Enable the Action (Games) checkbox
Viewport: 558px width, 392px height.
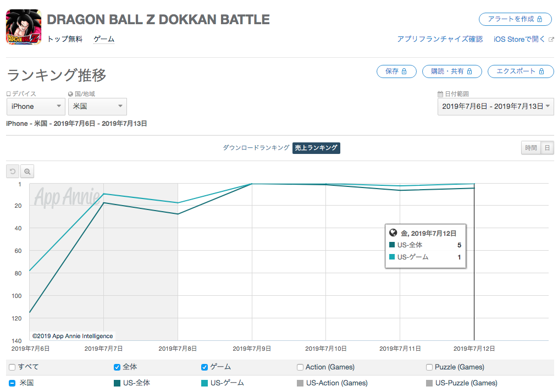point(300,367)
